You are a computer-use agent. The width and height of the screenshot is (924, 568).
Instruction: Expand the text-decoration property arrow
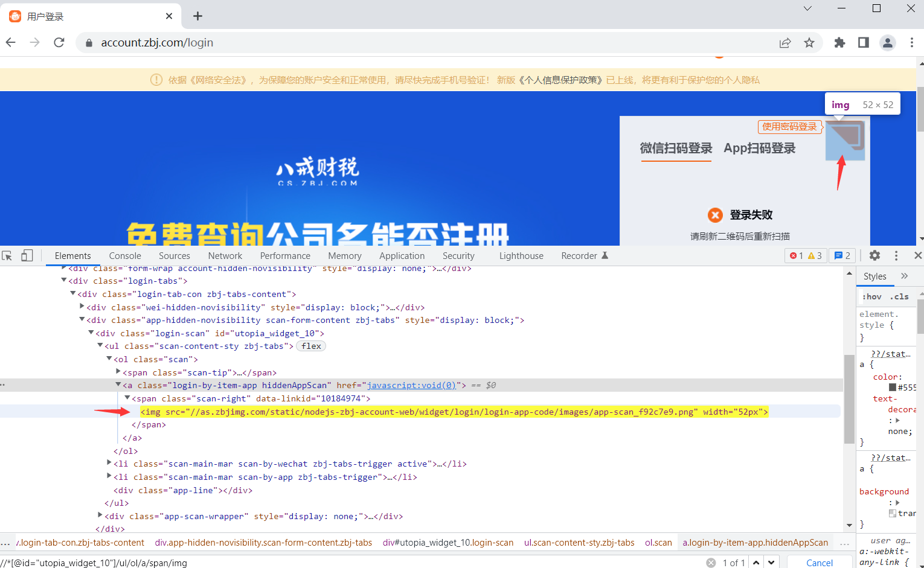click(897, 420)
